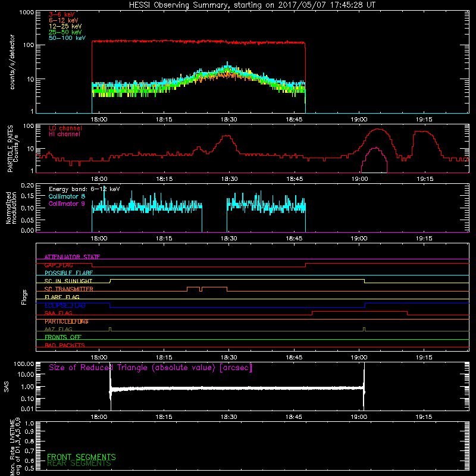This screenshot has width=476, height=476.
Task: Click the "HI channel" legend label
Action: [64, 134]
